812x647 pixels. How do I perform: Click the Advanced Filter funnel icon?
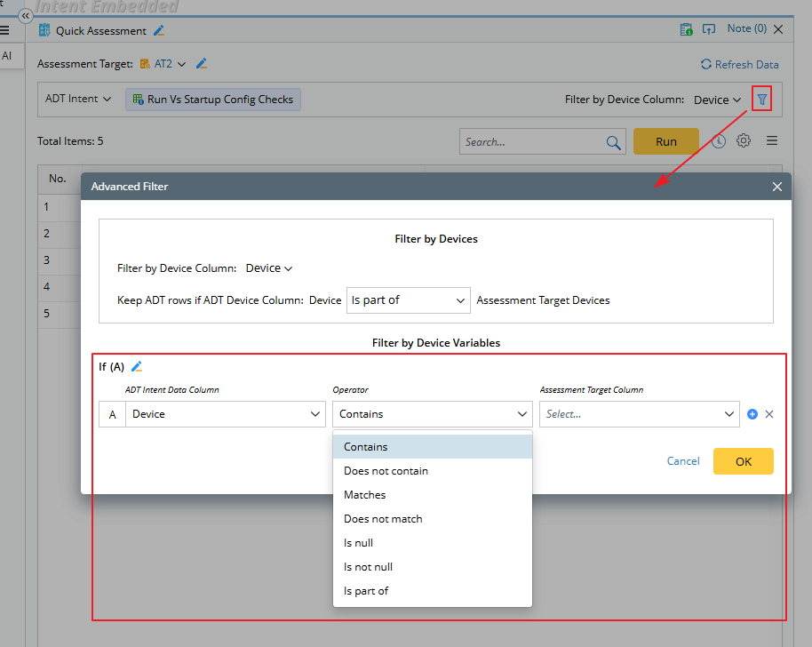[761, 100]
